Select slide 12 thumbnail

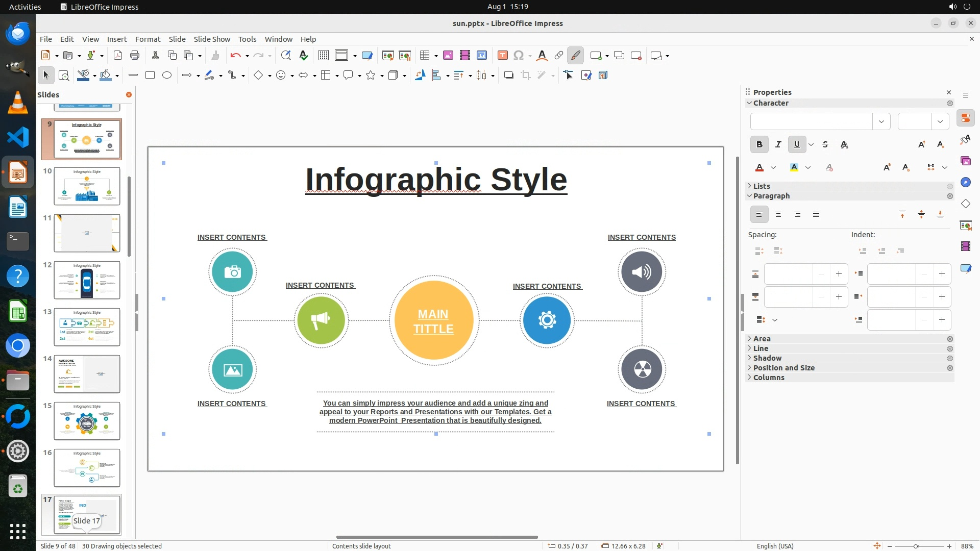87,280
